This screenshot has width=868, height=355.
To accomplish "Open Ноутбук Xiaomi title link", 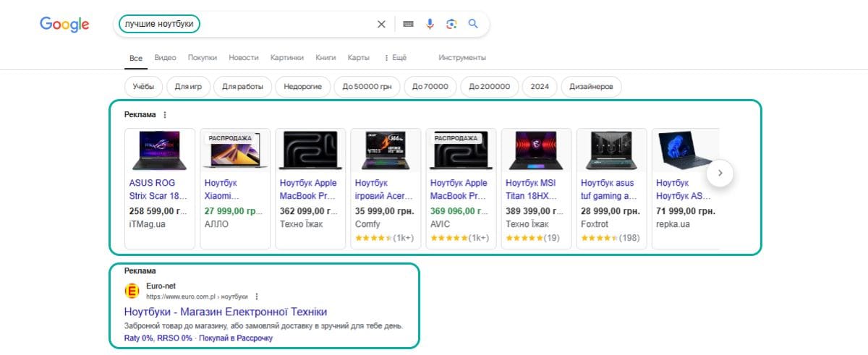I will (x=223, y=189).
